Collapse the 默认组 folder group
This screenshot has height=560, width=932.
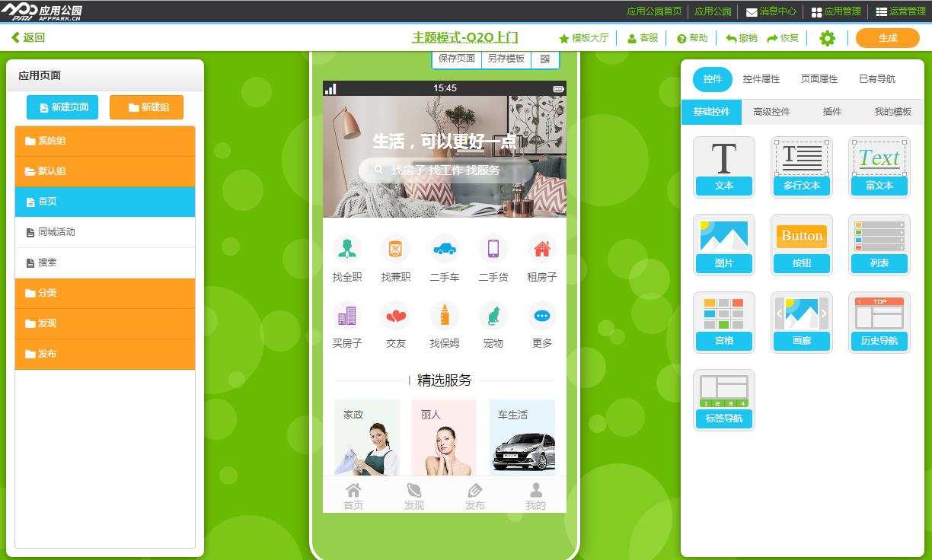pos(105,171)
